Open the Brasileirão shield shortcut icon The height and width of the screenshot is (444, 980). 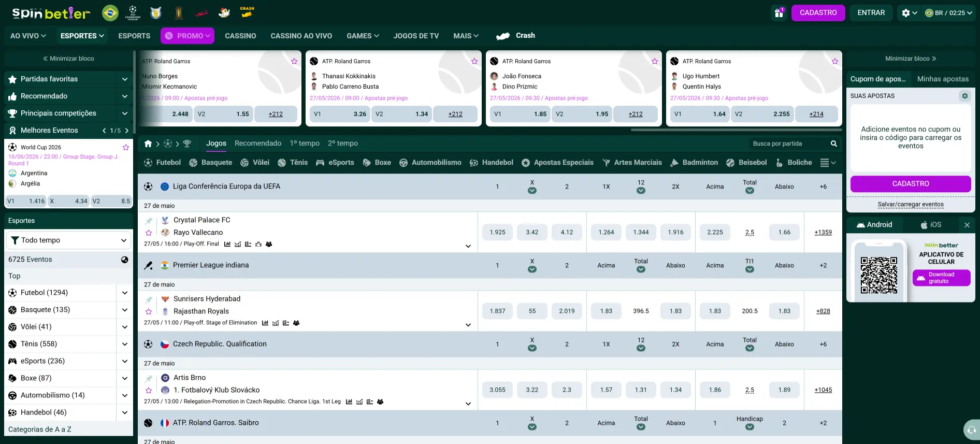[156, 13]
